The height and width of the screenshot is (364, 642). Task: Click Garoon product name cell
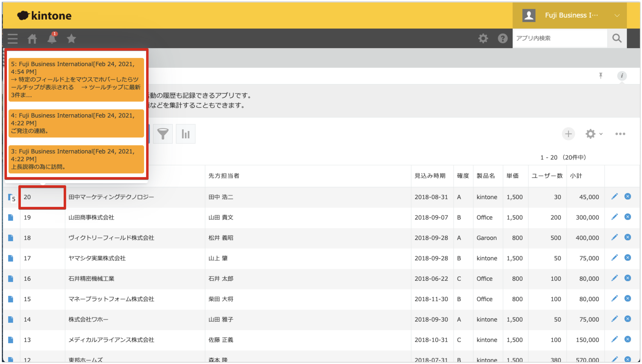(488, 238)
